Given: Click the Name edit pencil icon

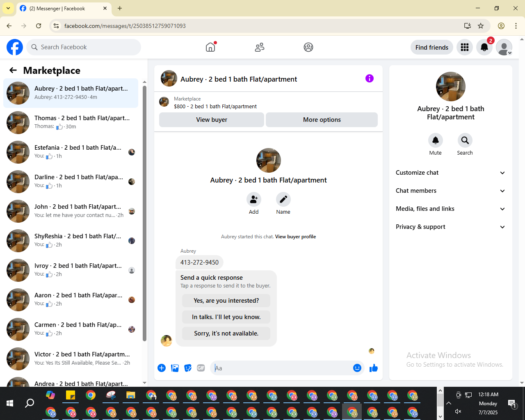Looking at the screenshot, I should point(283,199).
